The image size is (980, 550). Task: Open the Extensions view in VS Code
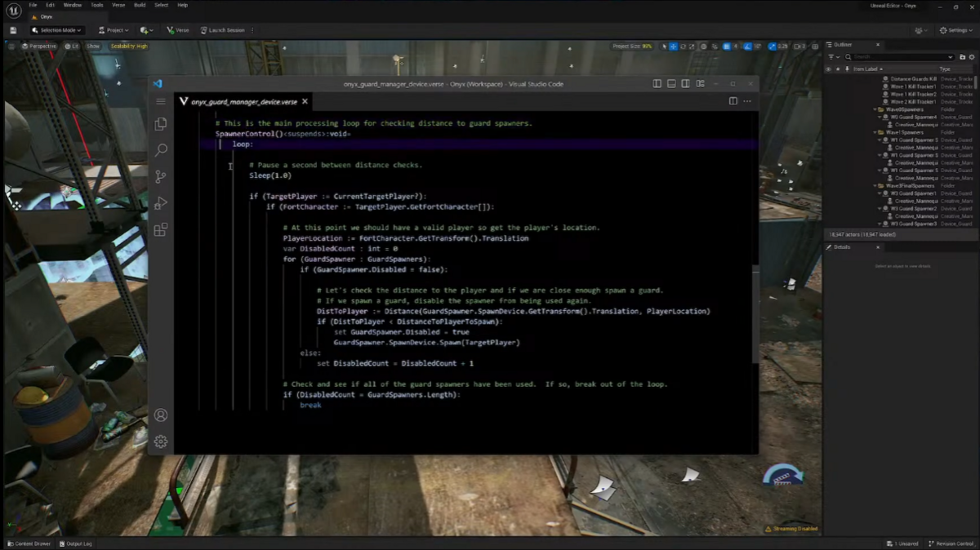pos(161,230)
